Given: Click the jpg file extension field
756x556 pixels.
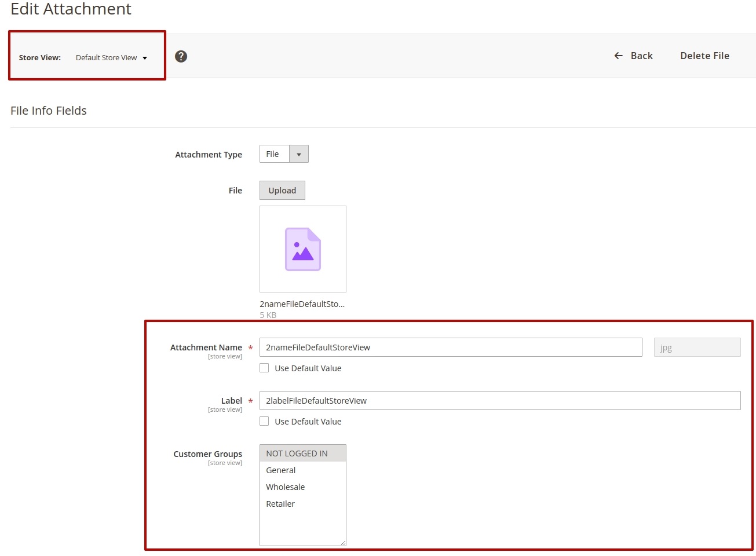Looking at the screenshot, I should pos(697,348).
